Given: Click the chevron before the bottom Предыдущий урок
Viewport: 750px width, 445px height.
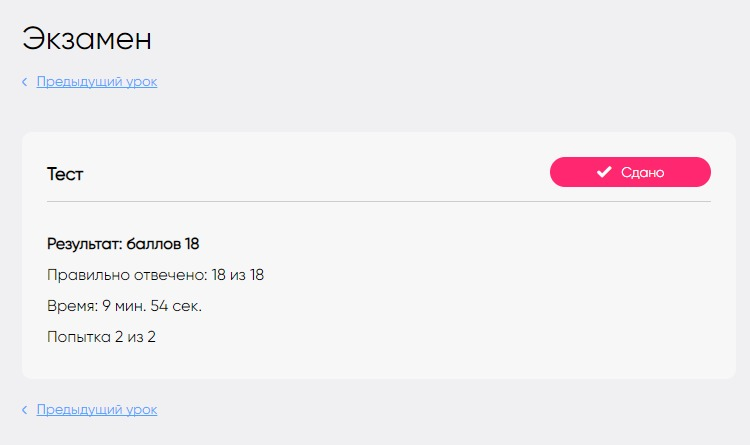Looking at the screenshot, I should click(x=25, y=410).
